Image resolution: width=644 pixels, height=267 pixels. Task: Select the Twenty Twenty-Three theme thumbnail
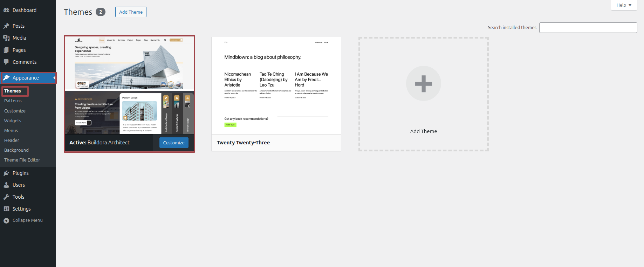click(x=276, y=86)
